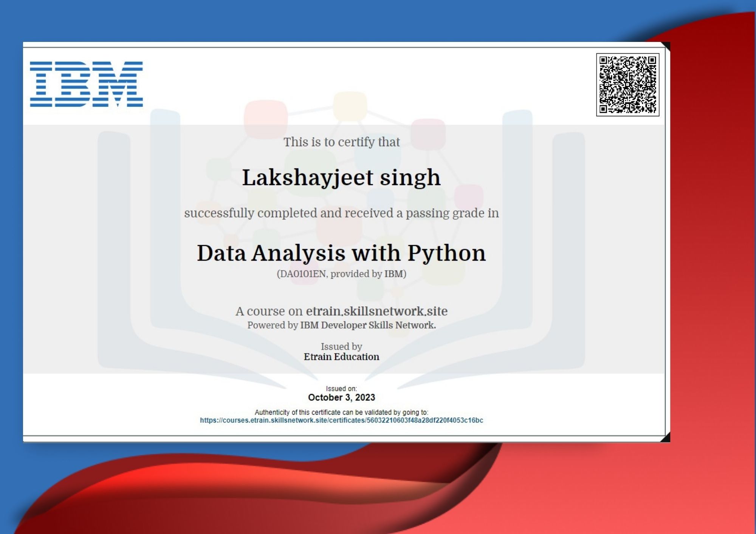
Task: Click the 'Issued by' label
Action: 341,346
